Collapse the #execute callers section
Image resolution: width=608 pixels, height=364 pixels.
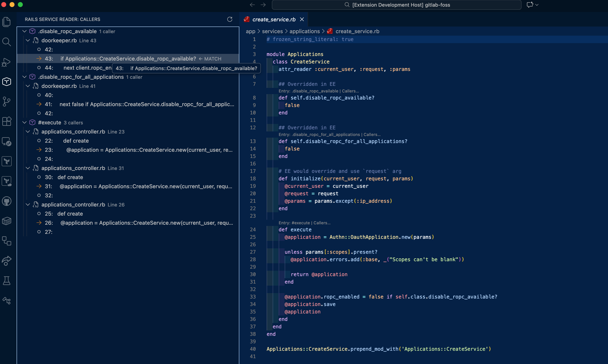tap(24, 122)
